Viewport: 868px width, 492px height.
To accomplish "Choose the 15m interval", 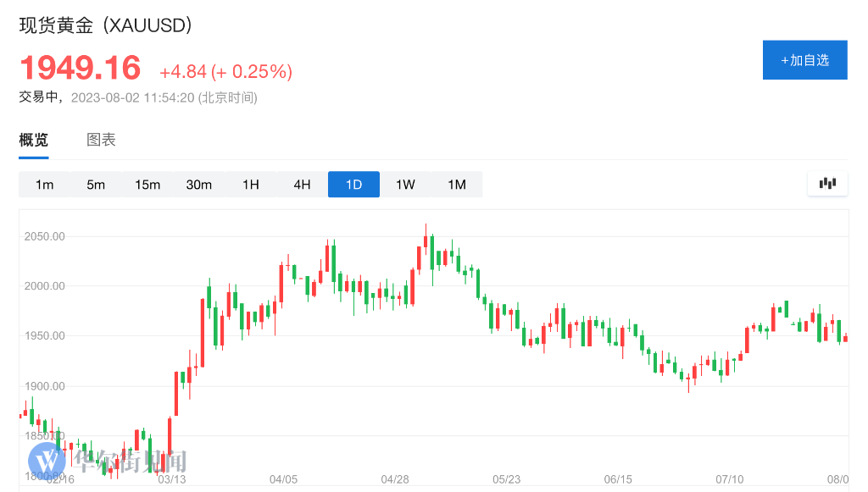I will click(x=147, y=185).
